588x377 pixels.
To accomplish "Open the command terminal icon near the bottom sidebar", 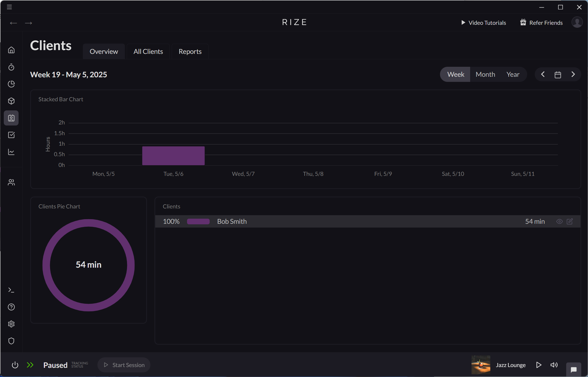I will pos(11,290).
